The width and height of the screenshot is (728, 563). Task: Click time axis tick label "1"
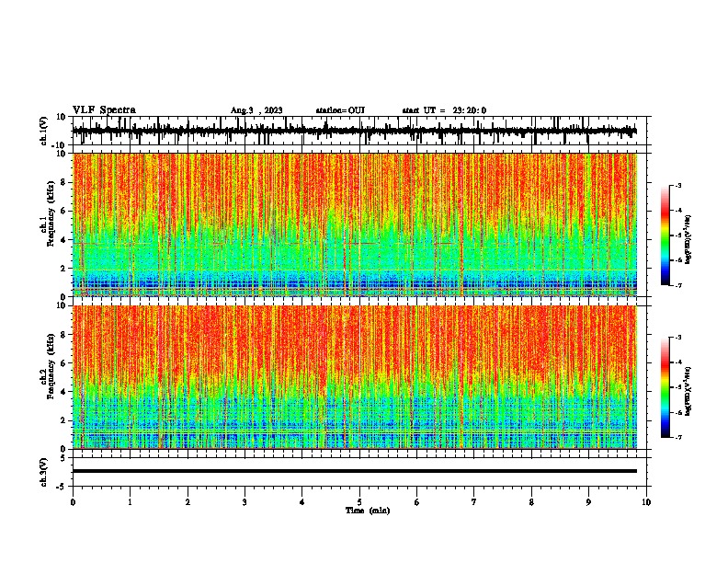click(x=131, y=502)
